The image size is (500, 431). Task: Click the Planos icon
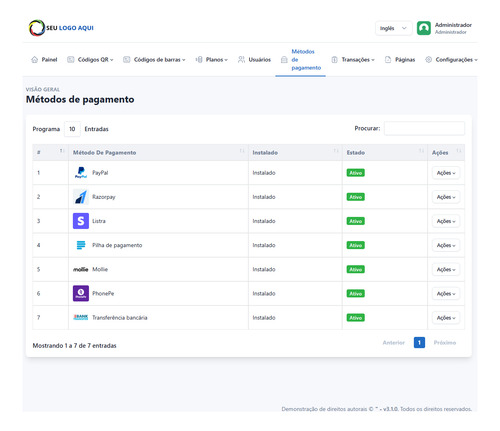pos(199,60)
